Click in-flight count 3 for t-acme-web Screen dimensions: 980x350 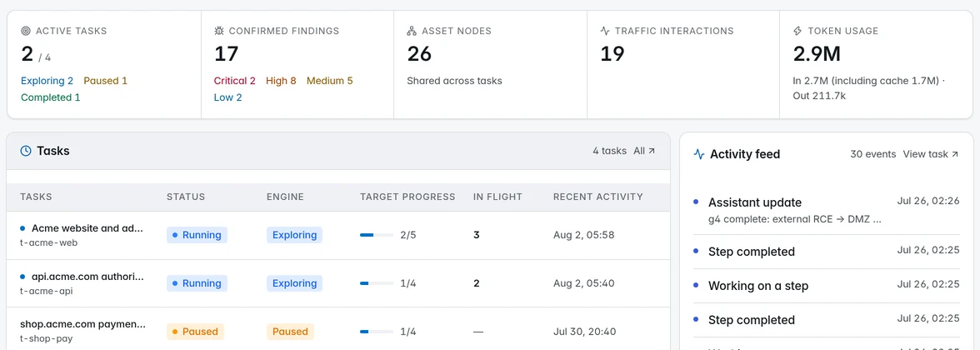pyautogui.click(x=477, y=235)
